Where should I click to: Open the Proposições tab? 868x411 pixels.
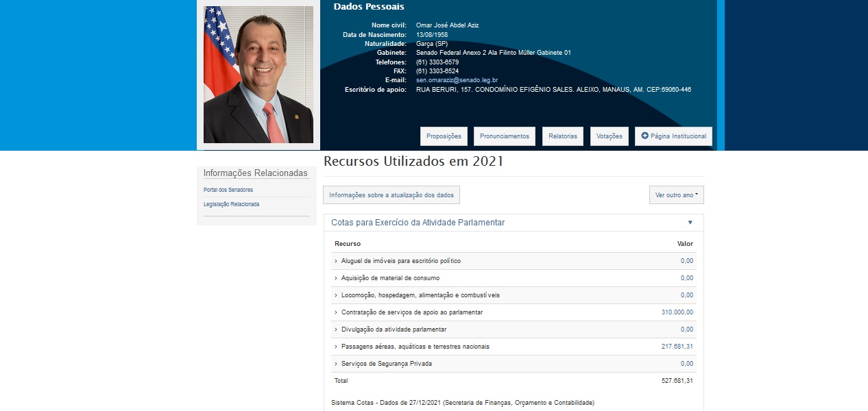[x=444, y=136]
